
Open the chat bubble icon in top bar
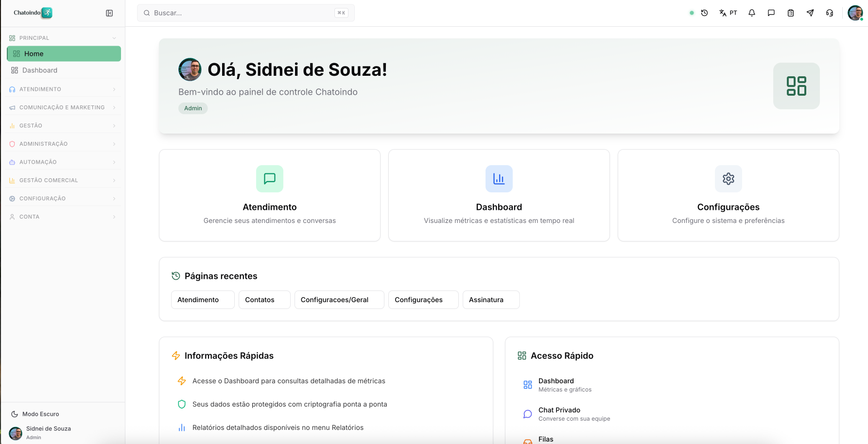click(x=771, y=13)
